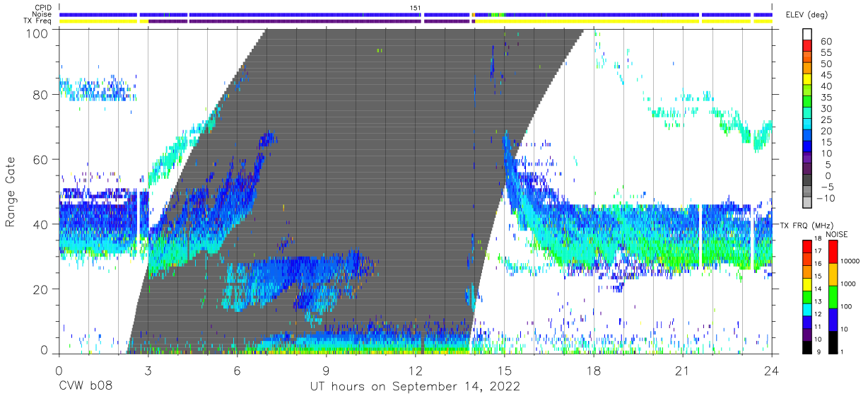Click the "3" hour tick label on time axis
The image size is (868, 401).
[x=148, y=371]
